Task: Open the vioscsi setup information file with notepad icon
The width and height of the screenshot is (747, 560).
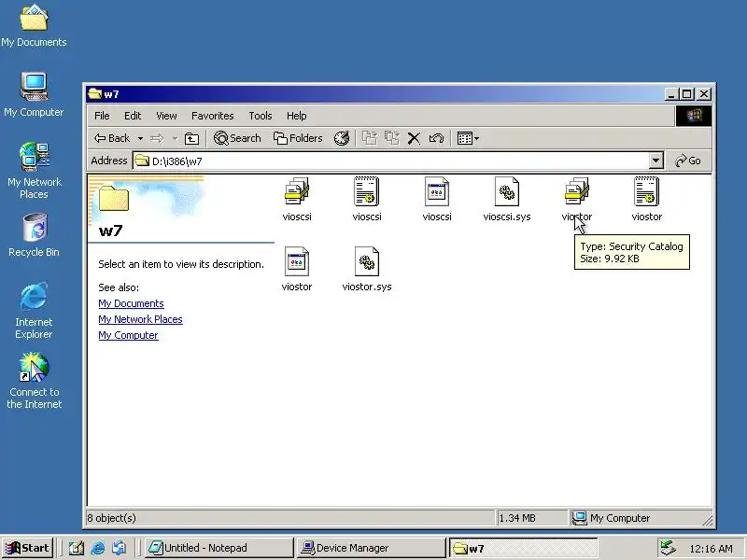Action: pyautogui.click(x=366, y=199)
